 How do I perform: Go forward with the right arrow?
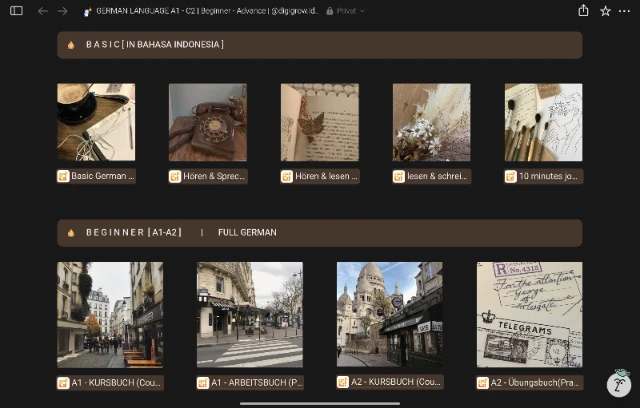62,11
